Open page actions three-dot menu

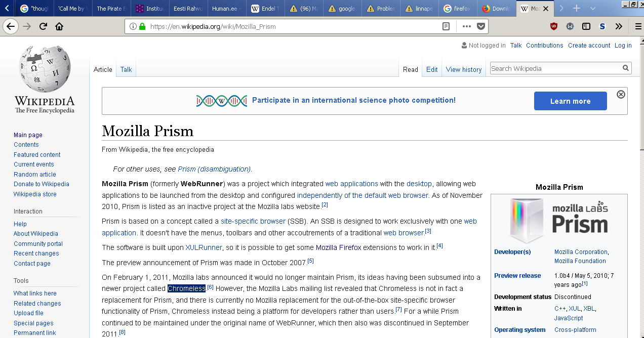tap(467, 26)
